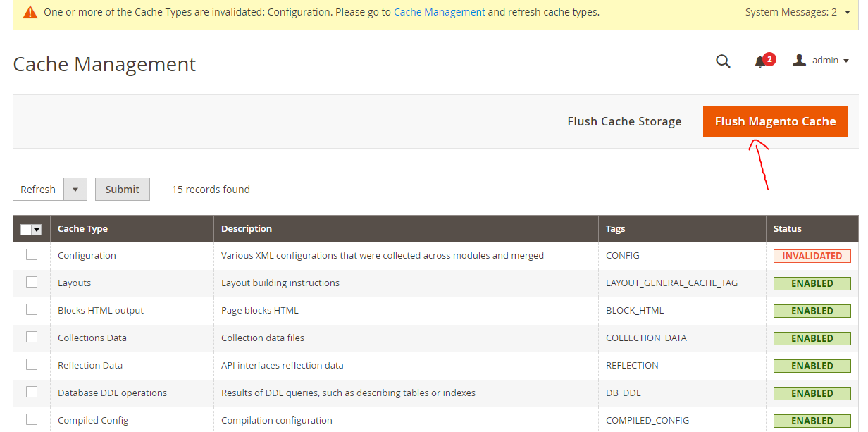The width and height of the screenshot is (868, 432).
Task: Expand the System Messages dropdown
Action: tap(847, 12)
